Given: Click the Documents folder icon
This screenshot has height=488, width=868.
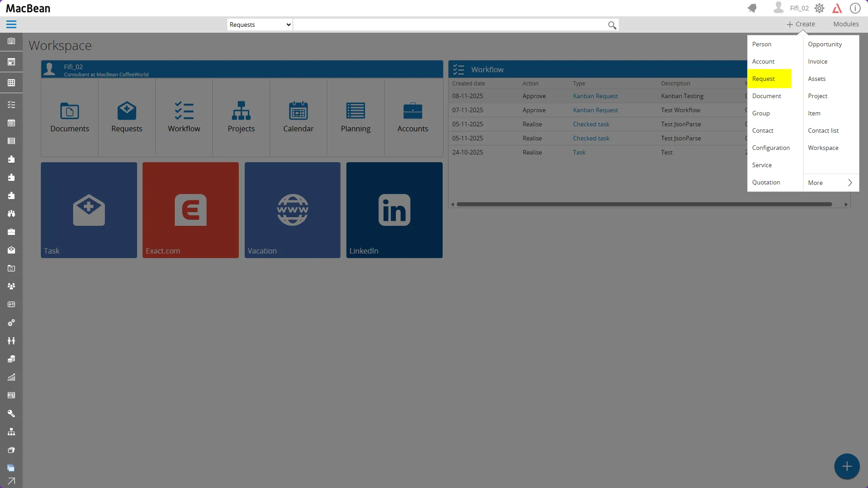Looking at the screenshot, I should pos(69,111).
